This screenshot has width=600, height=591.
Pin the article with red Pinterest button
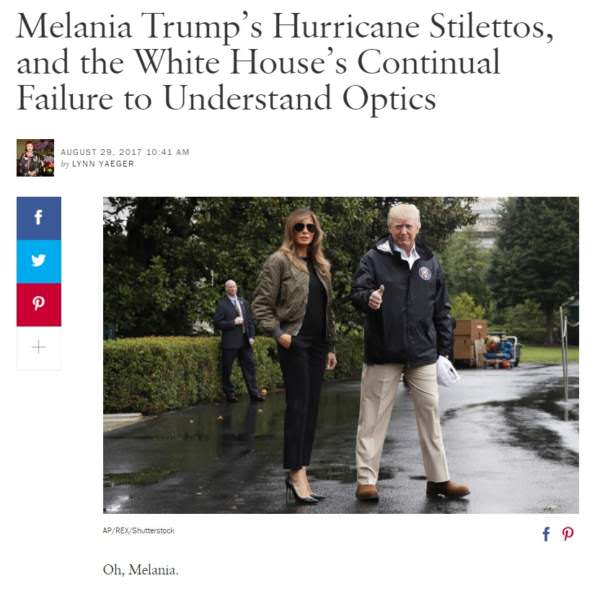38,304
